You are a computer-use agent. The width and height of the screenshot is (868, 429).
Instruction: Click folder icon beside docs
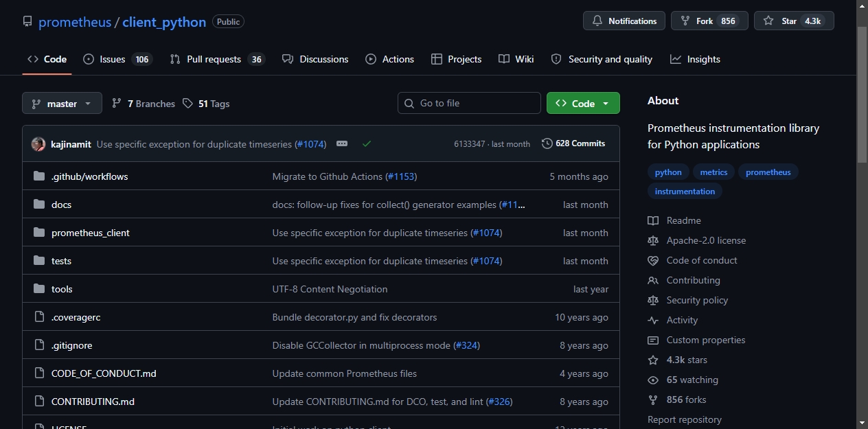coord(39,205)
